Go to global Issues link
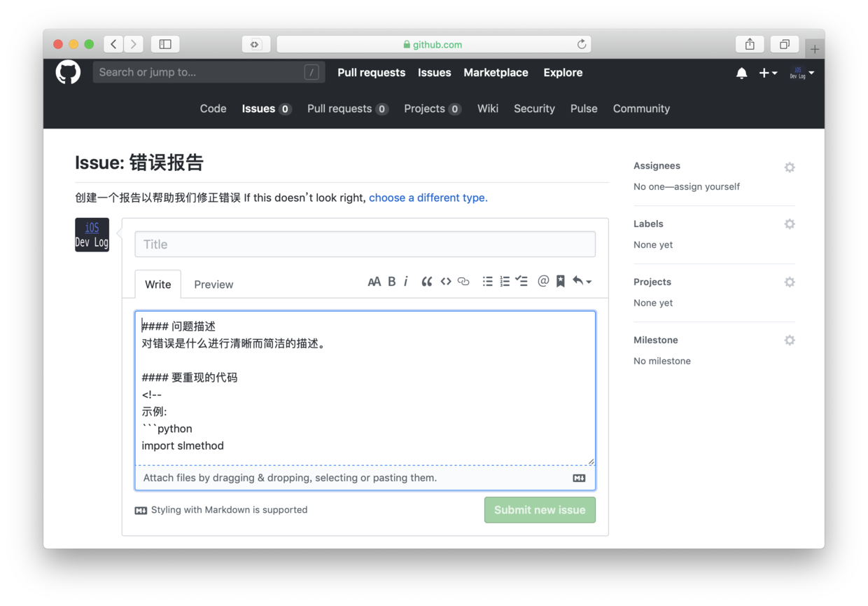The width and height of the screenshot is (868, 606). coord(435,73)
